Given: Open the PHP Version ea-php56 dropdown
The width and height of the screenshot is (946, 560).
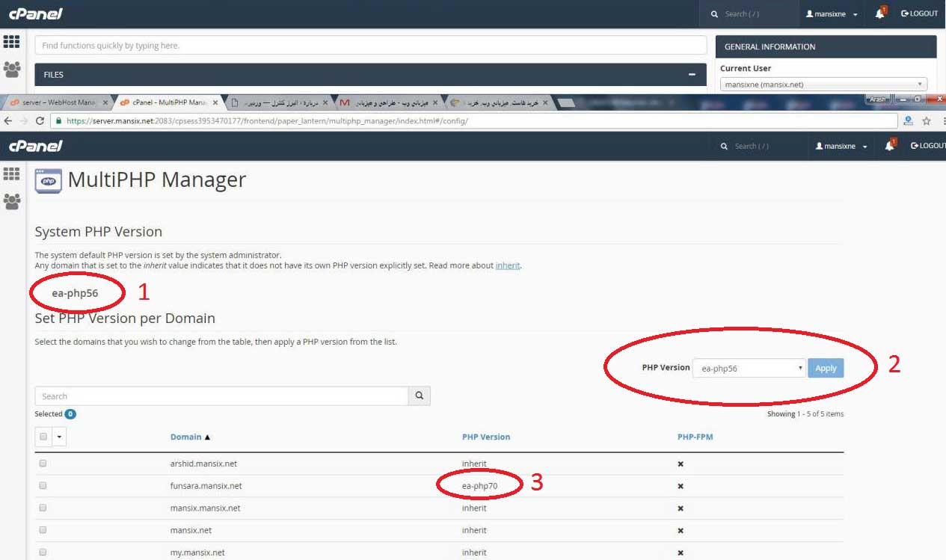Looking at the screenshot, I should (749, 368).
